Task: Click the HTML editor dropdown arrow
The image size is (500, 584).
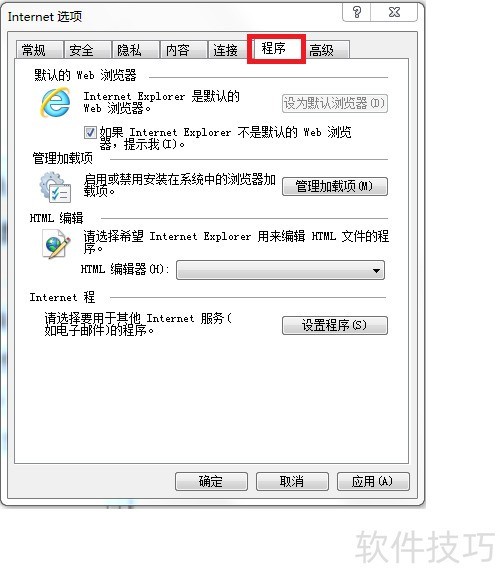Action: (x=377, y=270)
